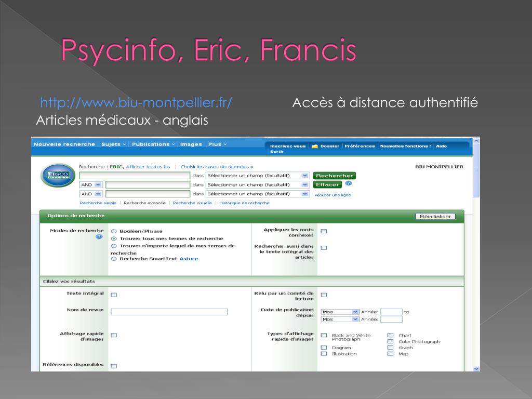Screen dimensions: 532x399
Task: Expand the Publications menu
Action: click(x=153, y=144)
